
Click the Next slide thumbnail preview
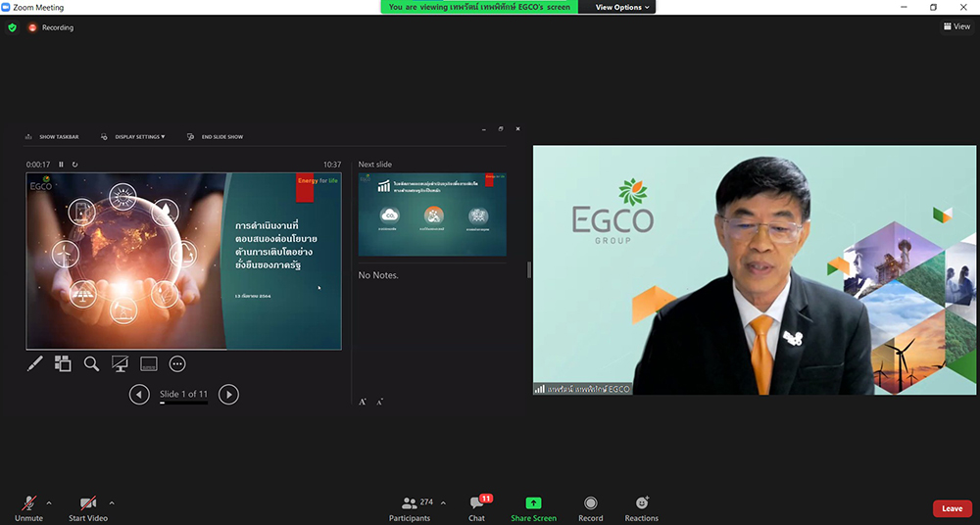tap(432, 215)
